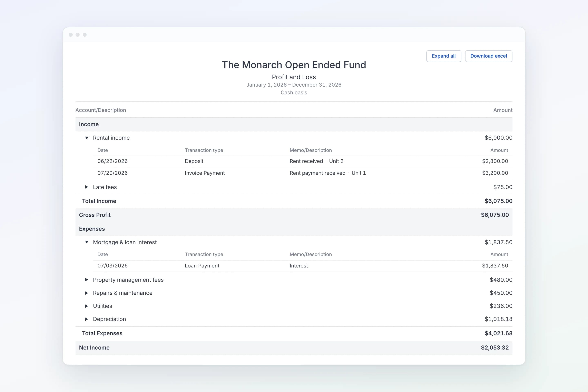Screen dimensions: 588x392
Task: Click the Cash basis label
Action: coord(294,92)
